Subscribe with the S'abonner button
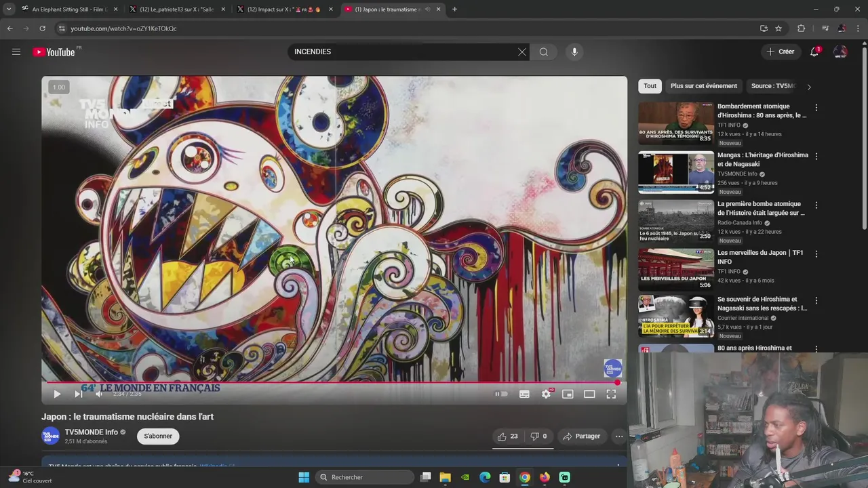 pyautogui.click(x=158, y=436)
